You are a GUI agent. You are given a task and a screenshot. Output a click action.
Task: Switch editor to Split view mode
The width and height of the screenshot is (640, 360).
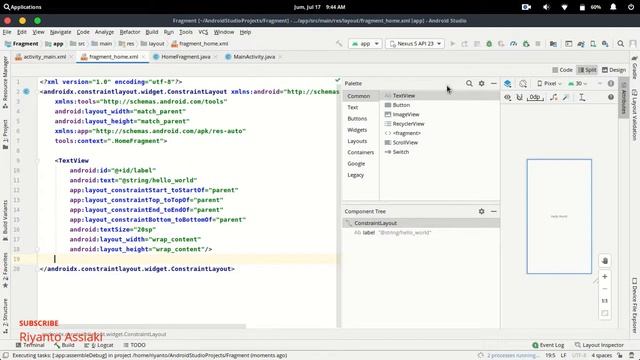click(587, 70)
